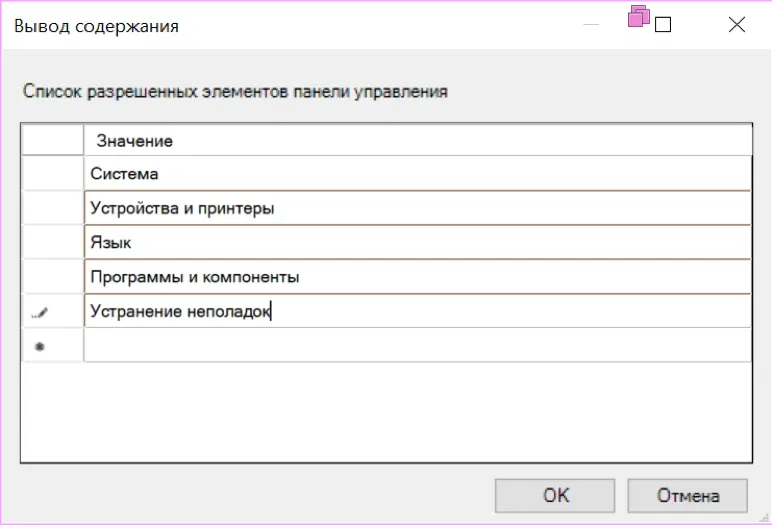The height and width of the screenshot is (525, 772).
Task: Click the top-left select-all grid corner cell
Action: click(52, 140)
